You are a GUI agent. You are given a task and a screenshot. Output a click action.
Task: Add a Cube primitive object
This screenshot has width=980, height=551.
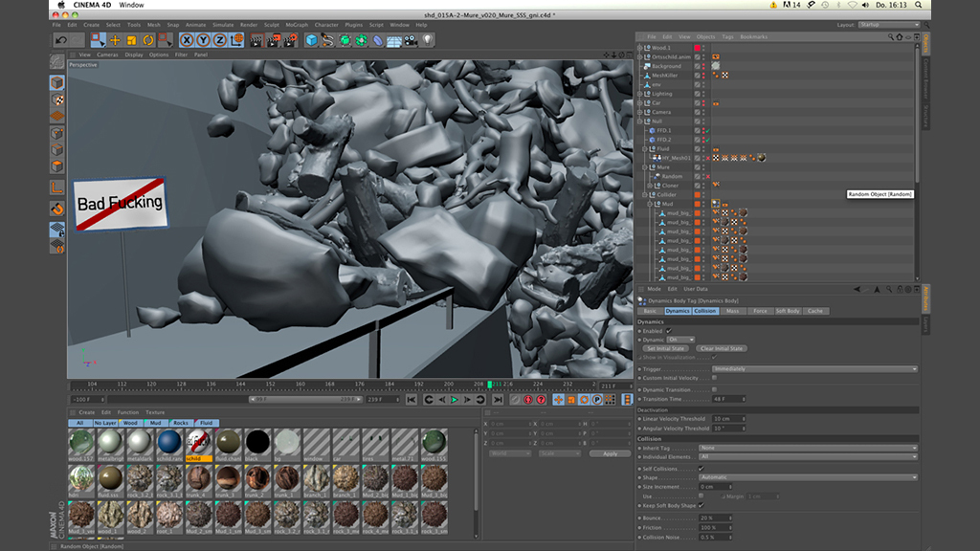pos(311,40)
